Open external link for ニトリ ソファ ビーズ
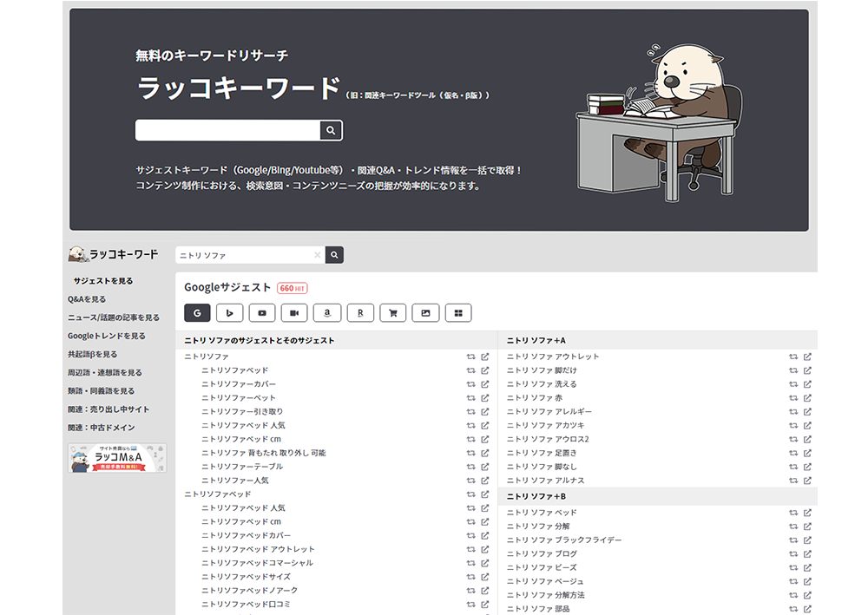The image size is (868, 615). pos(807,567)
